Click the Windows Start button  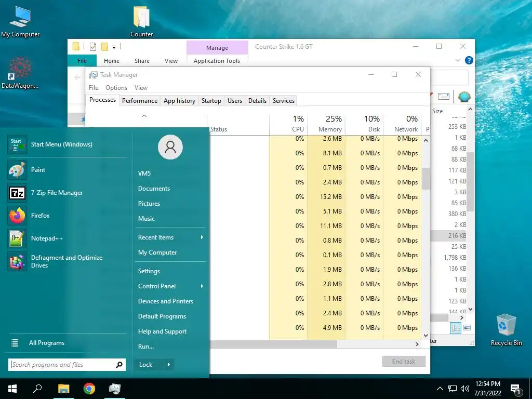pyautogui.click(x=12, y=389)
